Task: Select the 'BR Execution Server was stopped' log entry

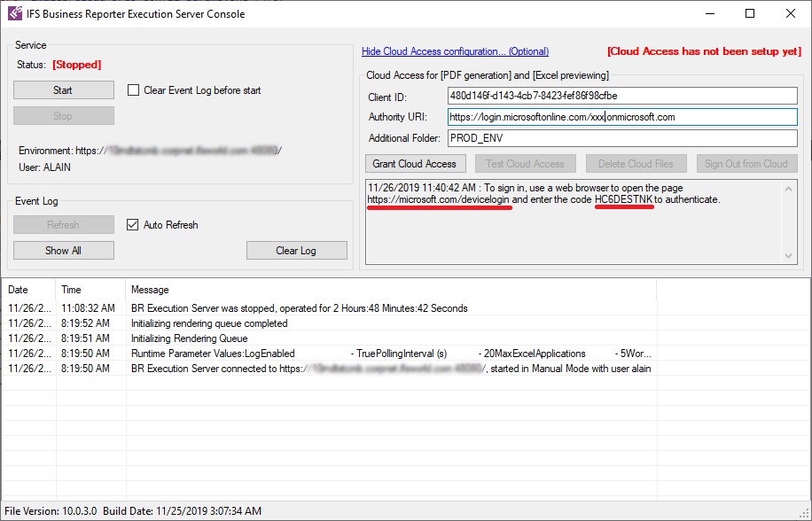Action: [x=299, y=308]
